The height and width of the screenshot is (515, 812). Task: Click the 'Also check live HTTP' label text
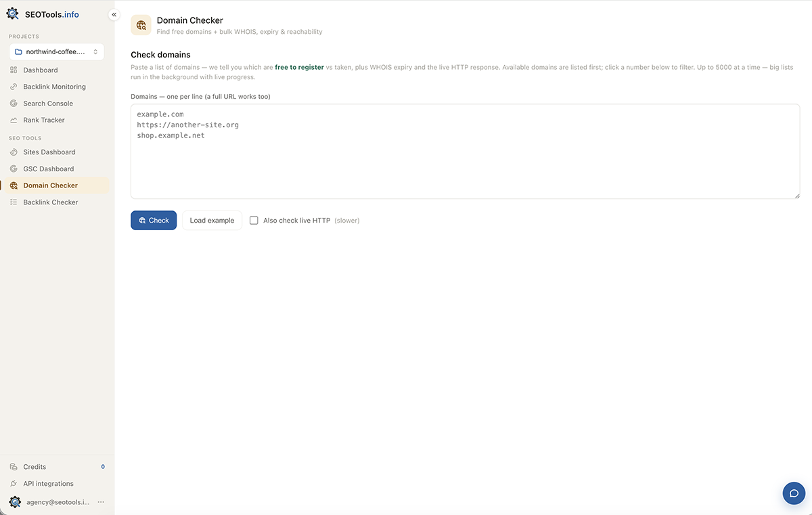pos(296,221)
